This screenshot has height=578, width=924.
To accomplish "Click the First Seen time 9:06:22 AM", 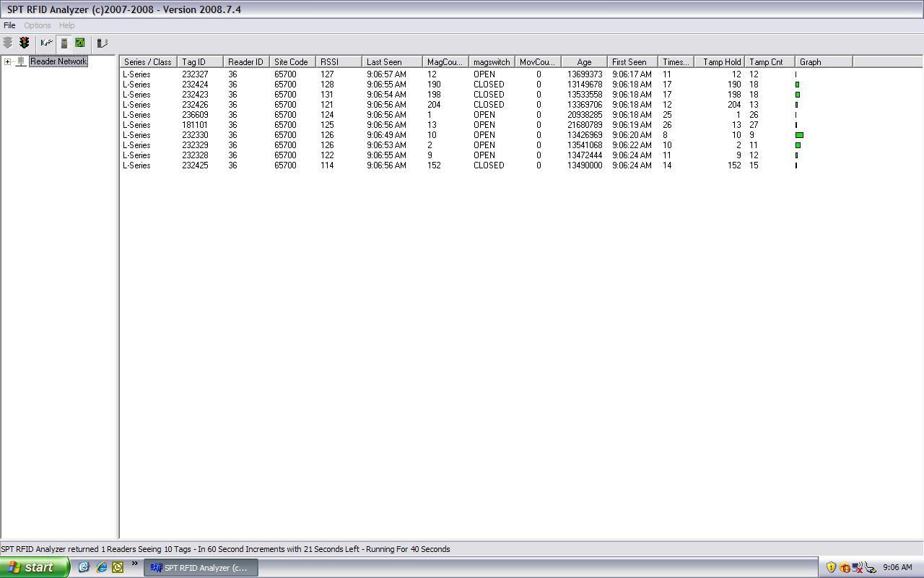I will (x=632, y=145).
